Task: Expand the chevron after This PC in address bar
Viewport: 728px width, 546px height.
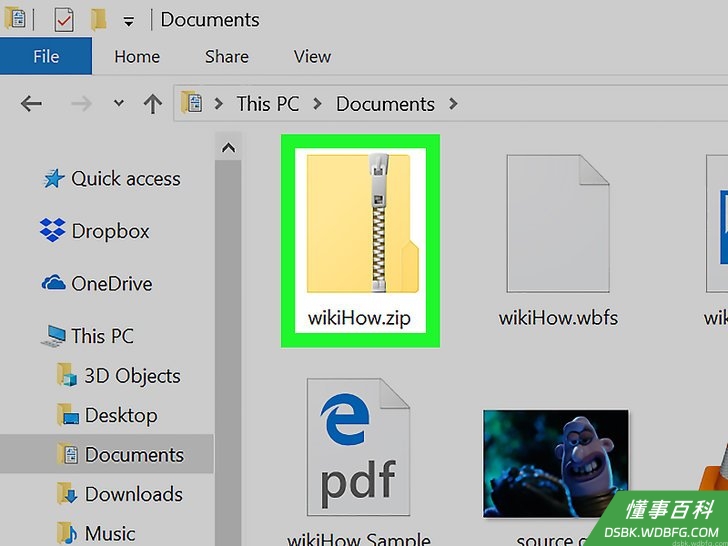Action: (318, 104)
